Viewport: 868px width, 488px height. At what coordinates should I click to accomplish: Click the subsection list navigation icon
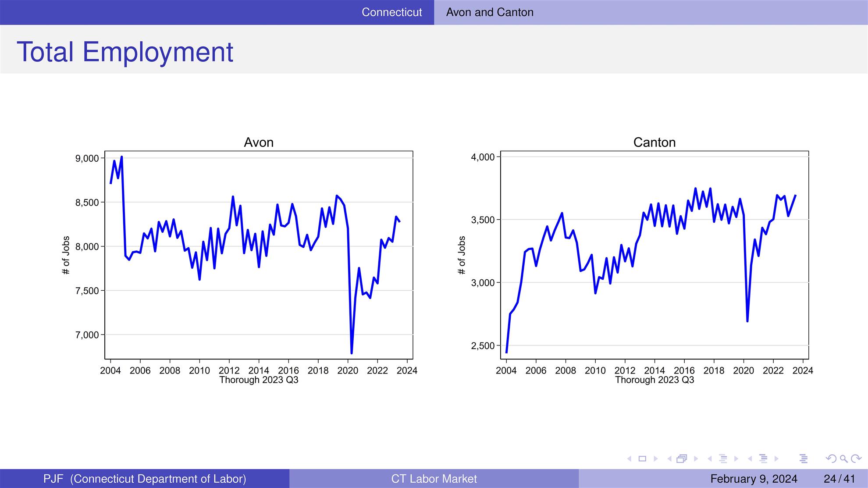pyautogui.click(x=723, y=459)
